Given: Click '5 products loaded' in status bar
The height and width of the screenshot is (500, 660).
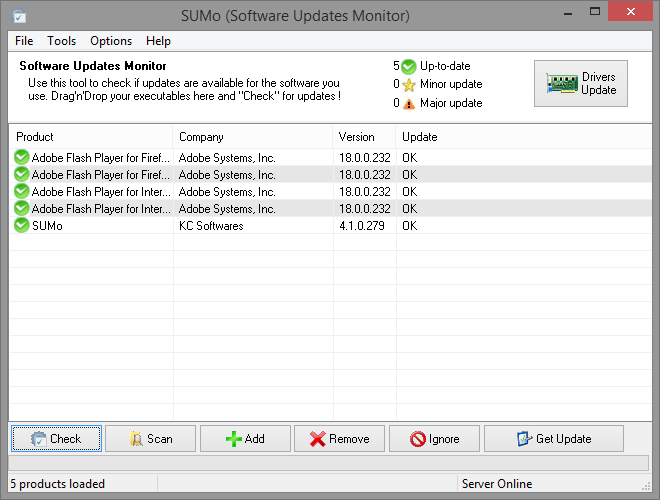Looking at the screenshot, I should click(x=57, y=484).
